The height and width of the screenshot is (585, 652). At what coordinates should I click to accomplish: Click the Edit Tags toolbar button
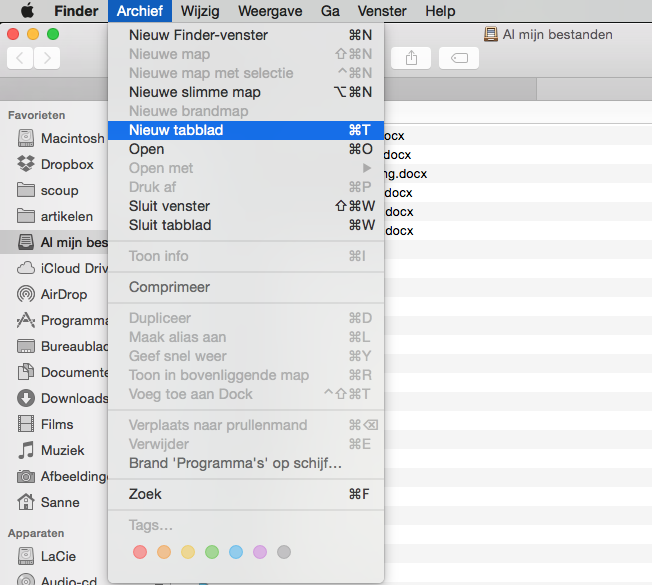tap(459, 58)
